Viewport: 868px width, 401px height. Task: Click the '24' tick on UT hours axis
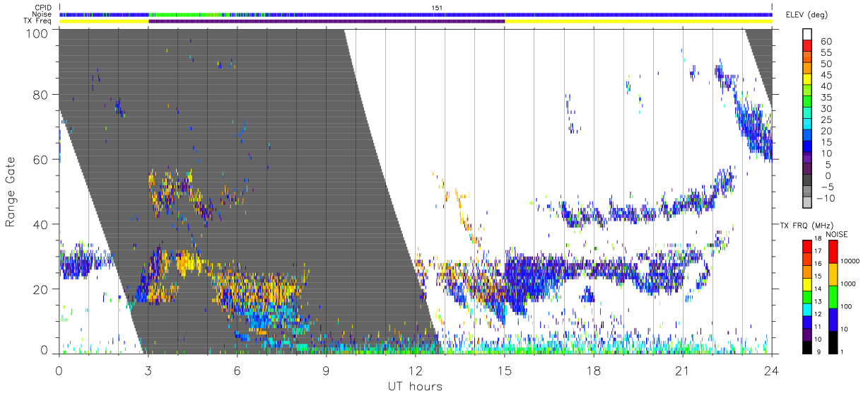point(772,371)
